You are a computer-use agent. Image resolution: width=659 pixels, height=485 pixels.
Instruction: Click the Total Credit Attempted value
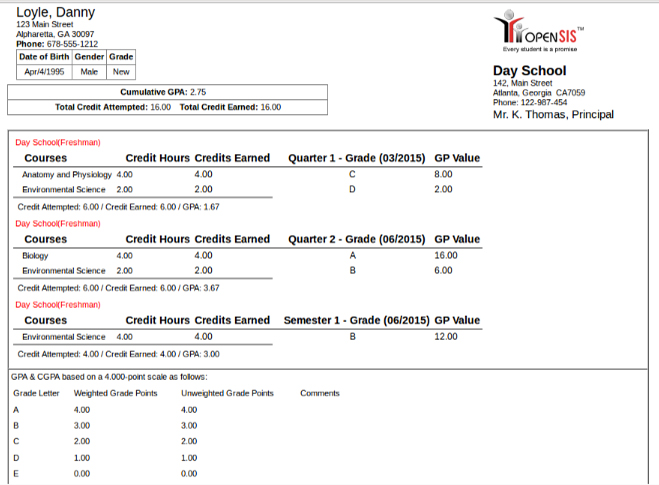click(159, 106)
